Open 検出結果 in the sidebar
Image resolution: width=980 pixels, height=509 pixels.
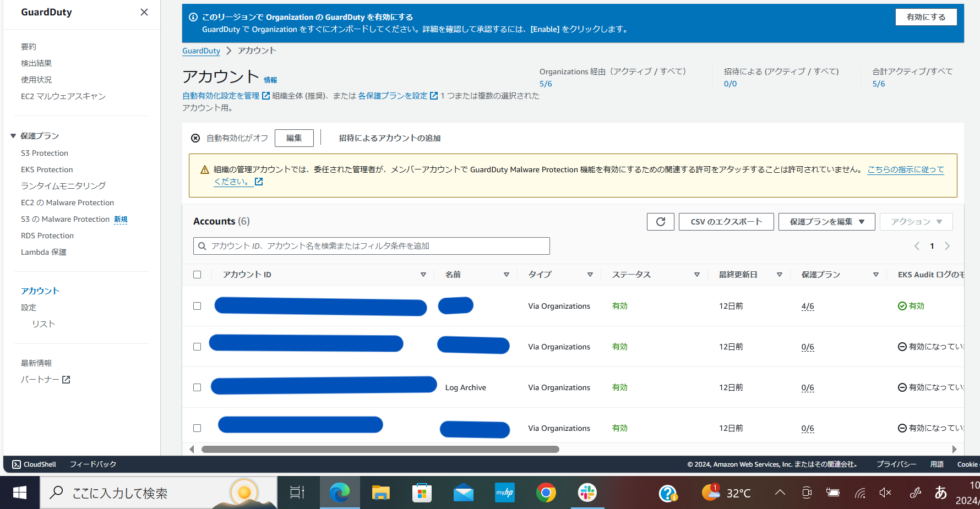point(36,63)
